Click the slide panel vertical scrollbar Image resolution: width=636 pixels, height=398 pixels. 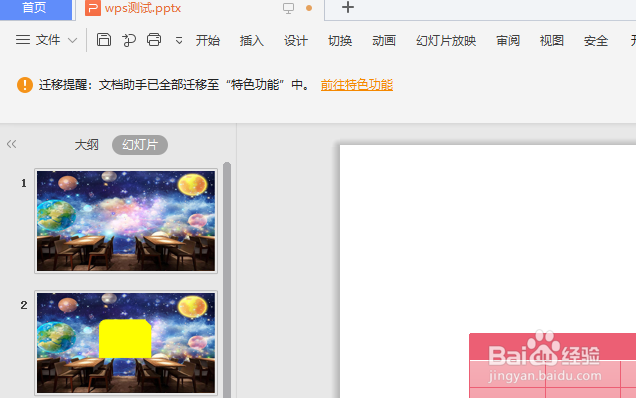(x=227, y=280)
